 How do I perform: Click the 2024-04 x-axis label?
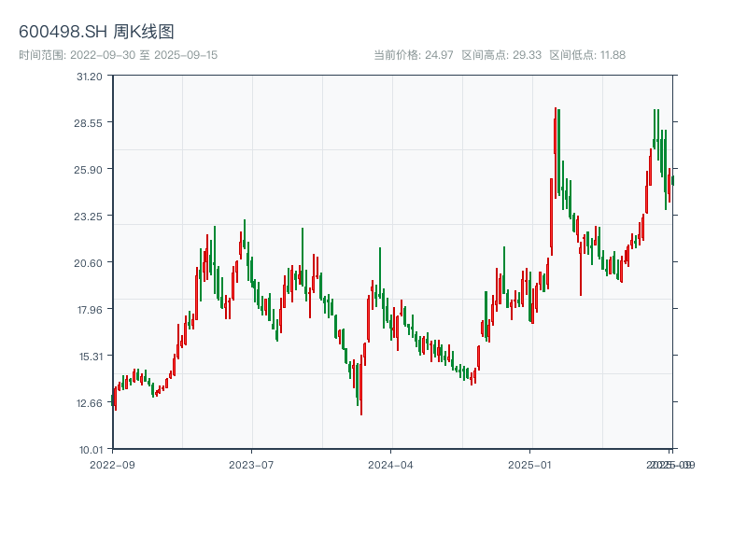pyautogui.click(x=390, y=465)
